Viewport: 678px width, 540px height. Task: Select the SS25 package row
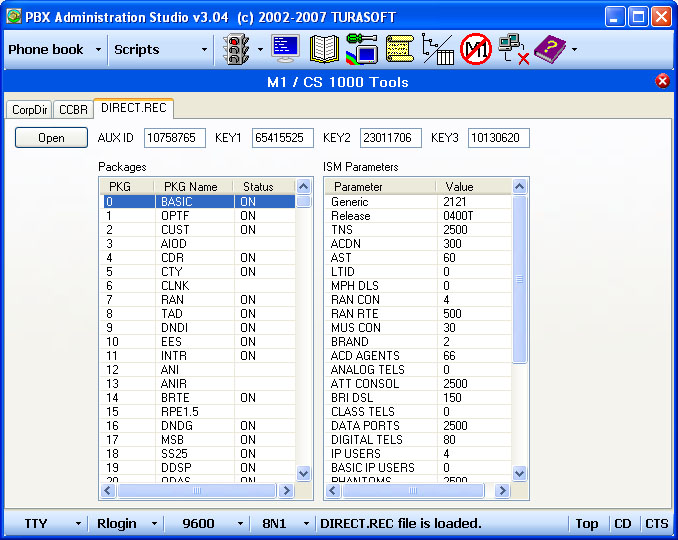pos(198,454)
